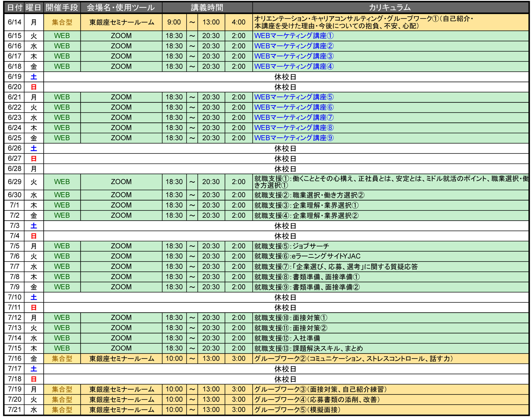
Task: Click 木 in the 7/15 row
Action: [x=34, y=348]
